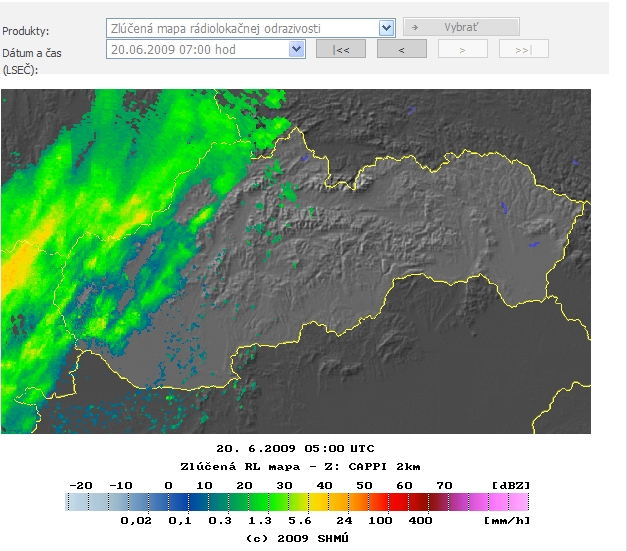Image resolution: width=627 pixels, height=551 pixels.
Task: Click the next frame > button
Action: (x=462, y=49)
